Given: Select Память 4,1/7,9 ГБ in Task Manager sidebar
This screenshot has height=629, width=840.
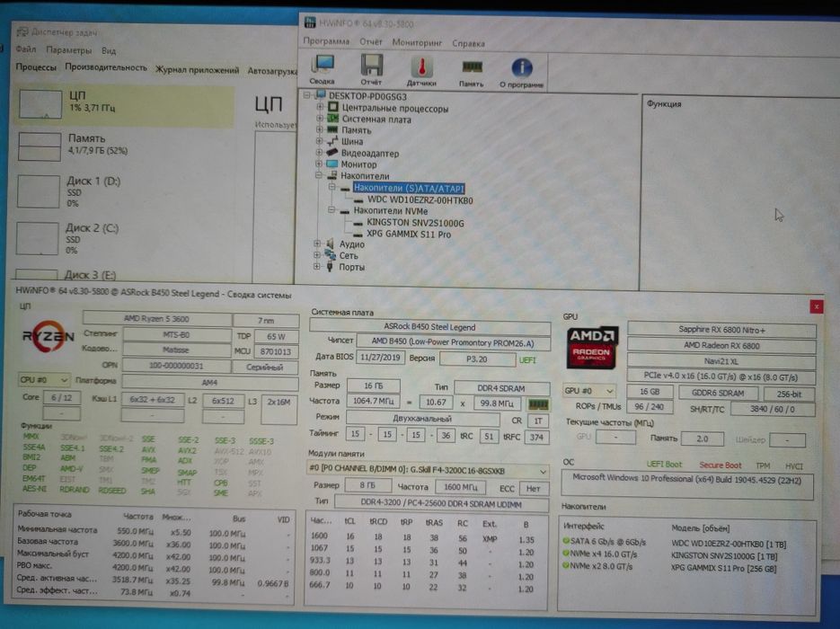Looking at the screenshot, I should click(124, 146).
